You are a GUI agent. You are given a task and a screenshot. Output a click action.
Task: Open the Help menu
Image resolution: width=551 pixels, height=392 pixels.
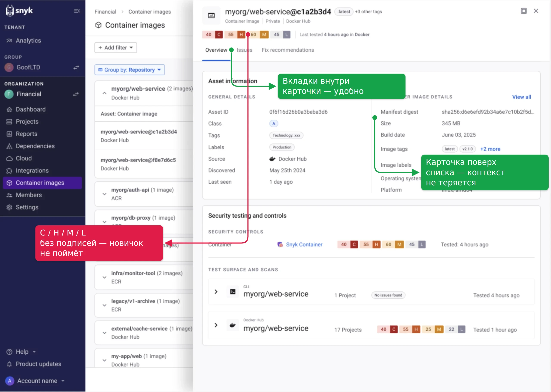click(x=21, y=352)
